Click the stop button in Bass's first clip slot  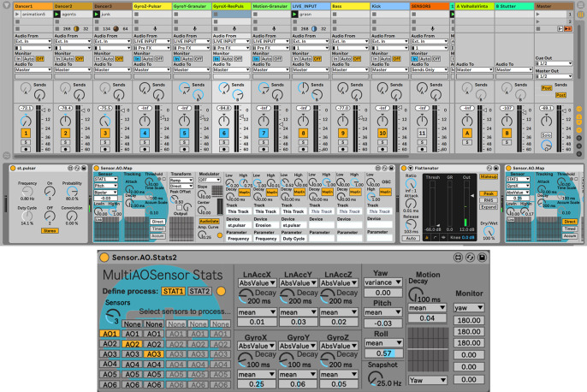(x=335, y=15)
